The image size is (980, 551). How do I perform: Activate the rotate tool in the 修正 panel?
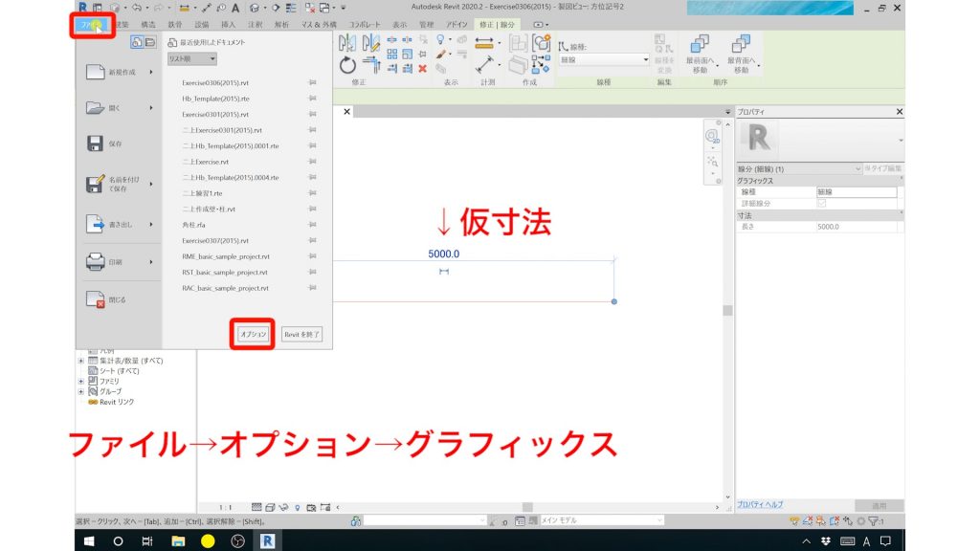coord(347,63)
